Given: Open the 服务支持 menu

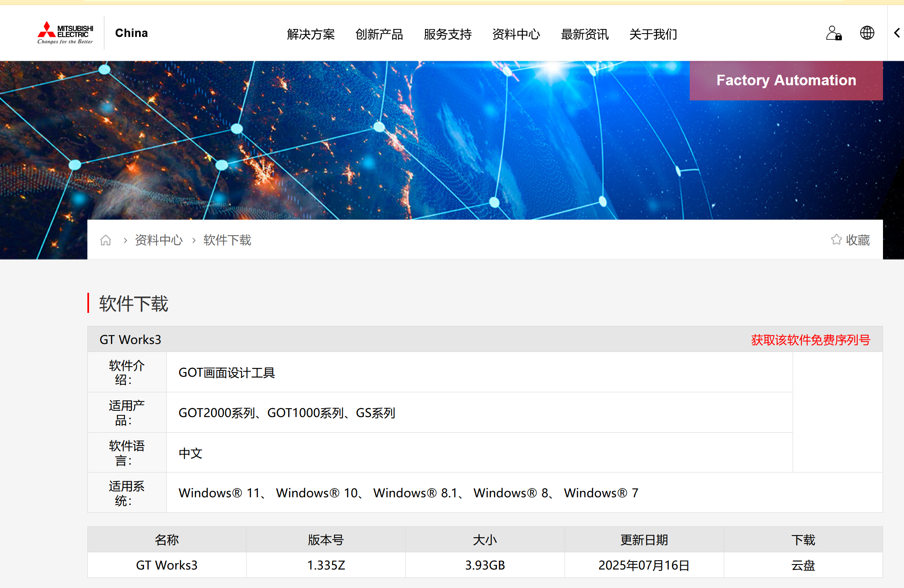Looking at the screenshot, I should point(448,34).
